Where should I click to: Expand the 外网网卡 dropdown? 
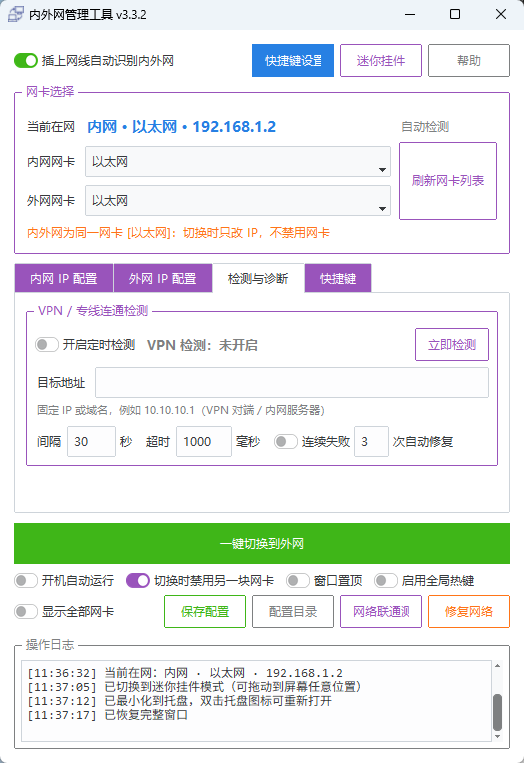click(x=238, y=200)
